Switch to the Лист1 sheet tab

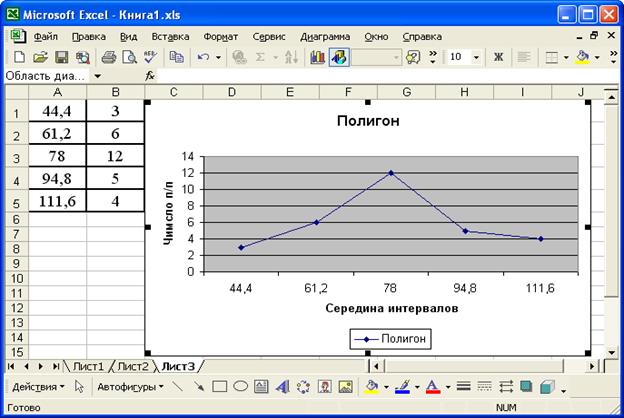coord(87,366)
